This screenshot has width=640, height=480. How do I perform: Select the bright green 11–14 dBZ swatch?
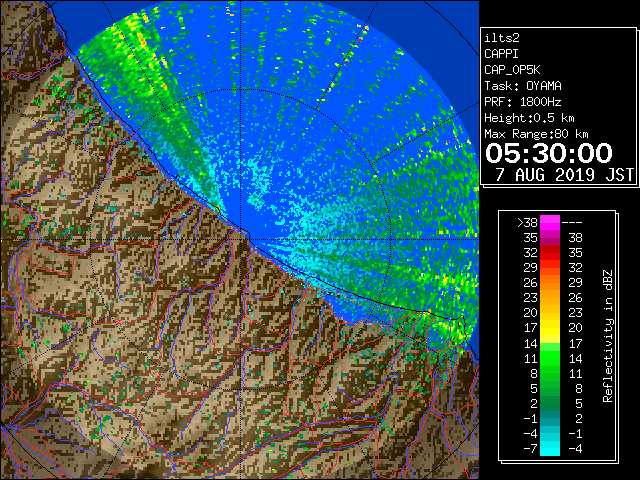click(x=550, y=358)
